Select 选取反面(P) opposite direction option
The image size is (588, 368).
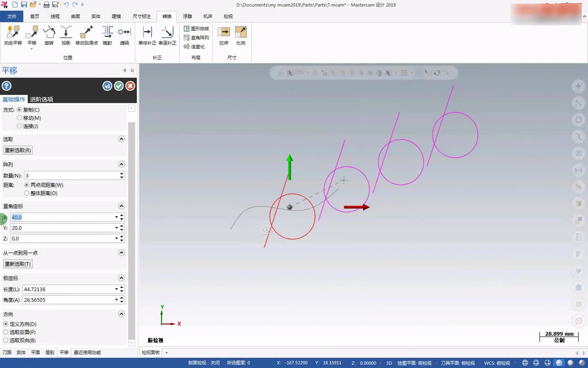[19, 332]
